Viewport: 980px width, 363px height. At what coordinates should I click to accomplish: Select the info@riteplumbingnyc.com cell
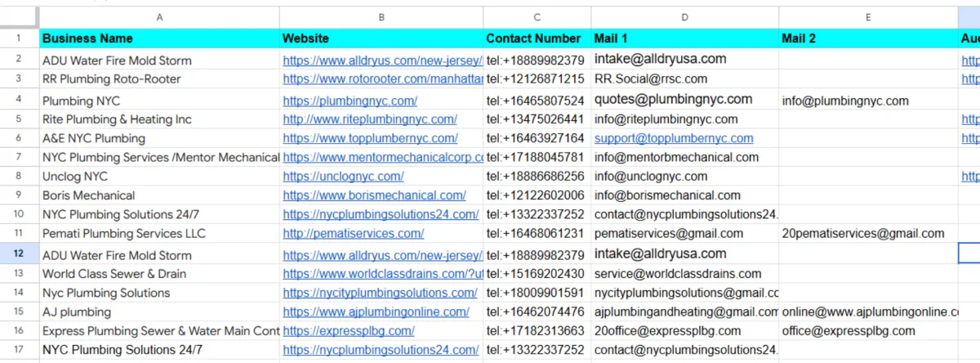coord(685,119)
